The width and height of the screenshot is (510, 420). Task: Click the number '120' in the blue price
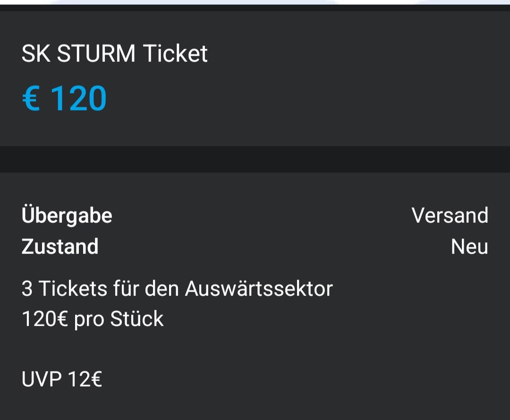tap(79, 98)
